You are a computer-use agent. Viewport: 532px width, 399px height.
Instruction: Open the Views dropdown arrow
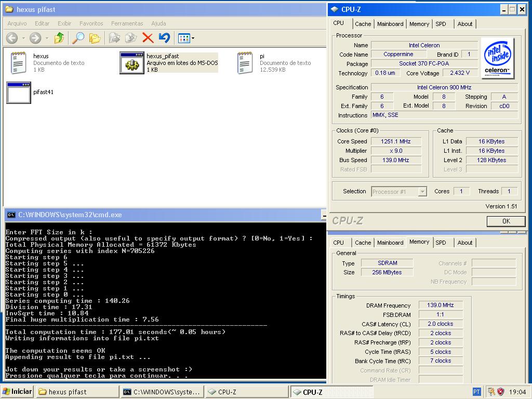(x=193, y=38)
